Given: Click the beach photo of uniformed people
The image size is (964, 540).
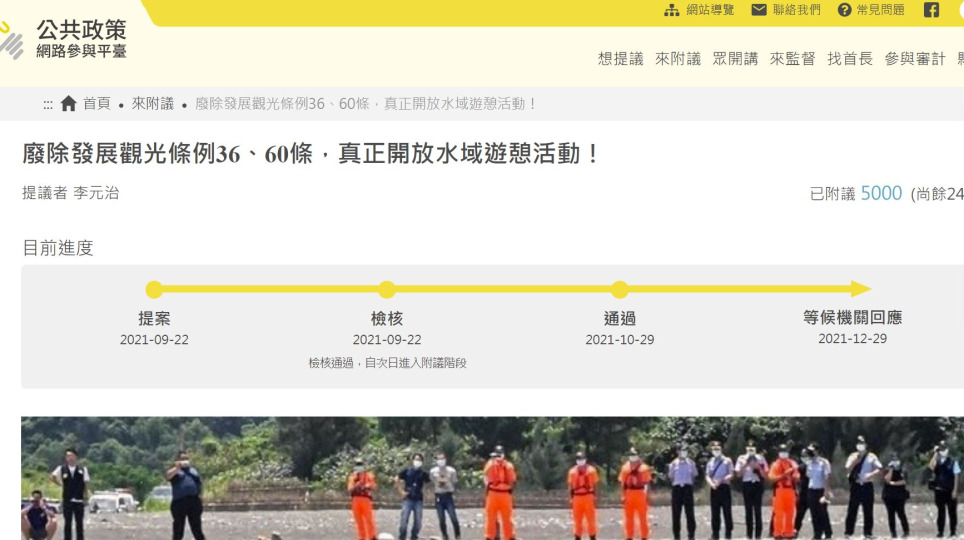Looking at the screenshot, I should pyautogui.click(x=492, y=478).
